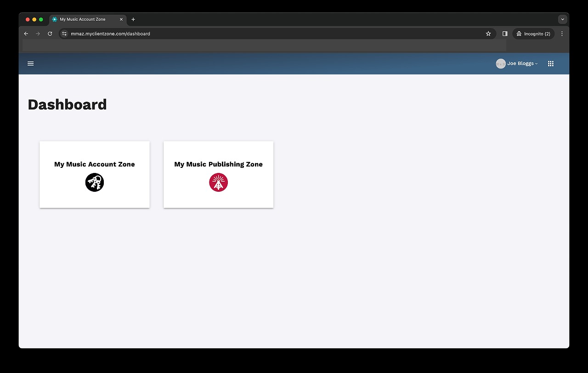Viewport: 588px width, 373px height.
Task: Bookmark this page with the star
Action: [x=488, y=34]
